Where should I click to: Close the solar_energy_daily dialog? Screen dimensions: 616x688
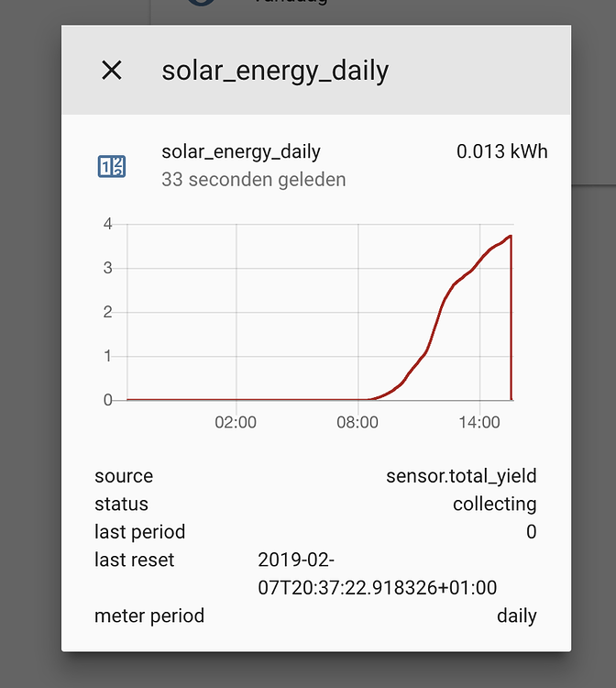click(112, 71)
